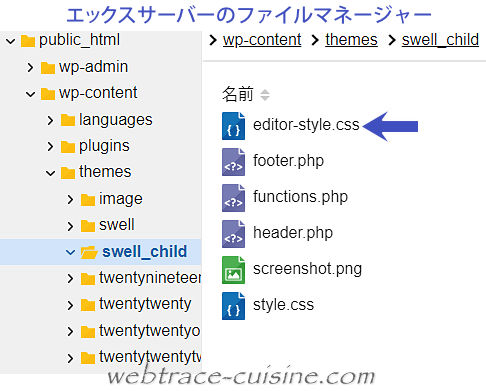
Task: Select the wp-admin tree label
Action: click(93, 67)
